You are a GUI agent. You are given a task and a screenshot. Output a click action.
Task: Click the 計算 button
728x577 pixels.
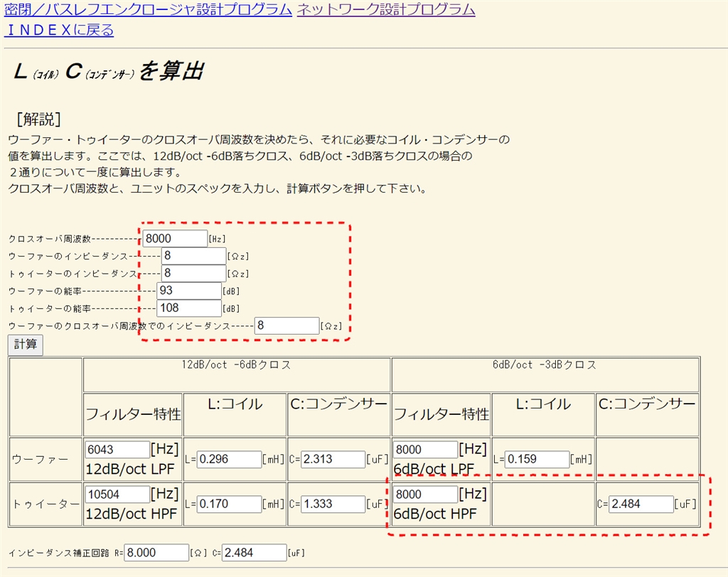click(x=26, y=345)
